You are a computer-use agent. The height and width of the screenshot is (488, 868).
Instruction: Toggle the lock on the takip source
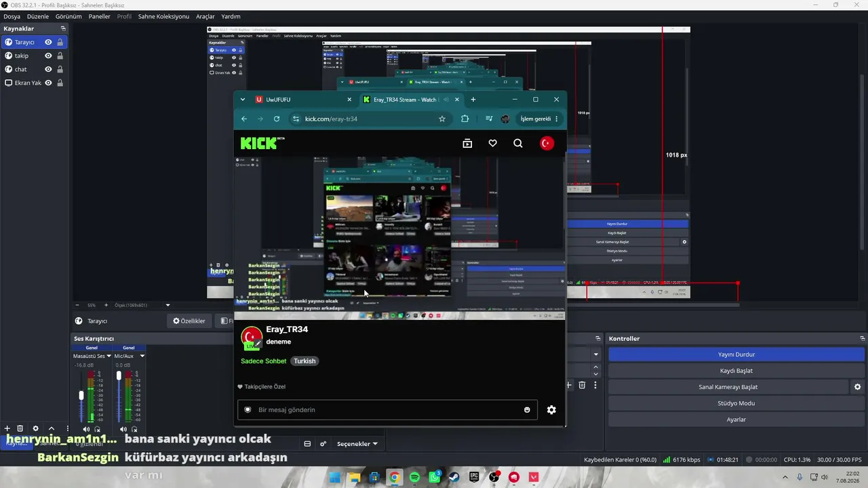pos(60,56)
